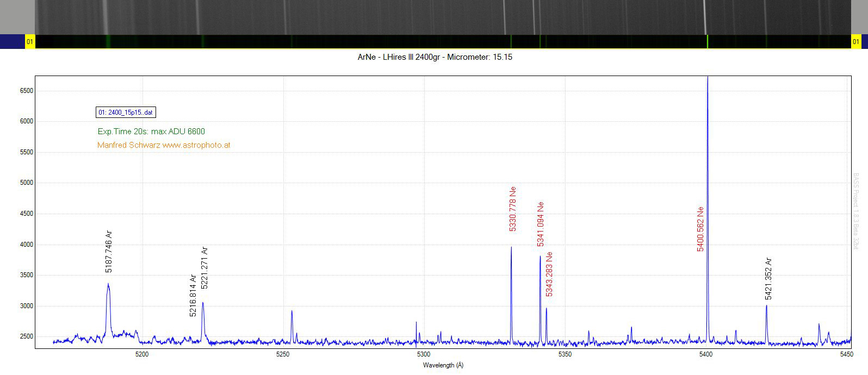
Task: Click the 5000 y-axis tick label
Action: 26,183
